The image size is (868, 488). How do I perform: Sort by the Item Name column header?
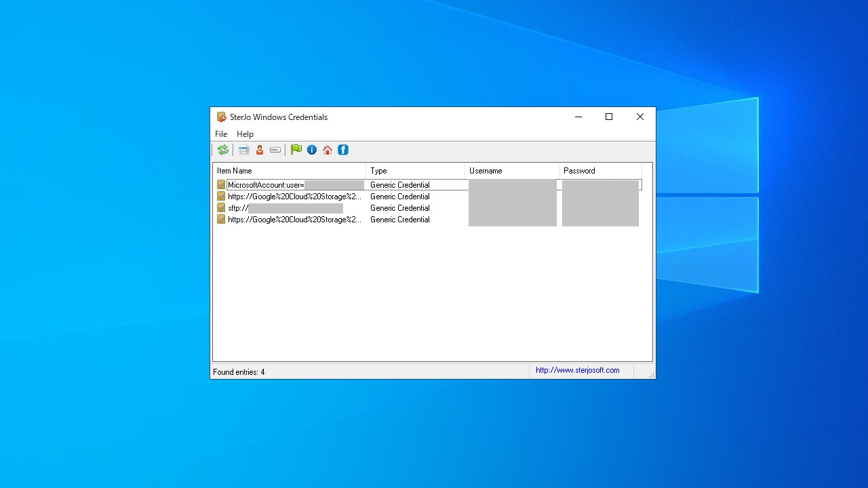coord(290,171)
